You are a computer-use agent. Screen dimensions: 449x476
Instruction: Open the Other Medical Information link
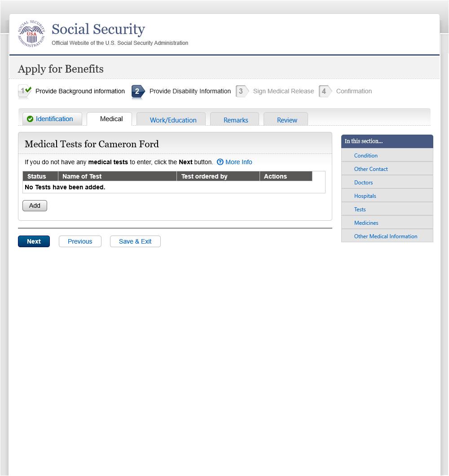tap(385, 236)
